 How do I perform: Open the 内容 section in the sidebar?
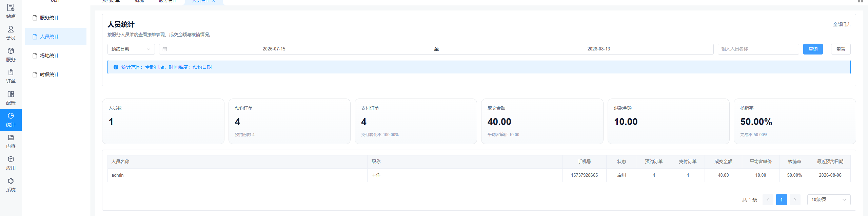pyautogui.click(x=11, y=142)
